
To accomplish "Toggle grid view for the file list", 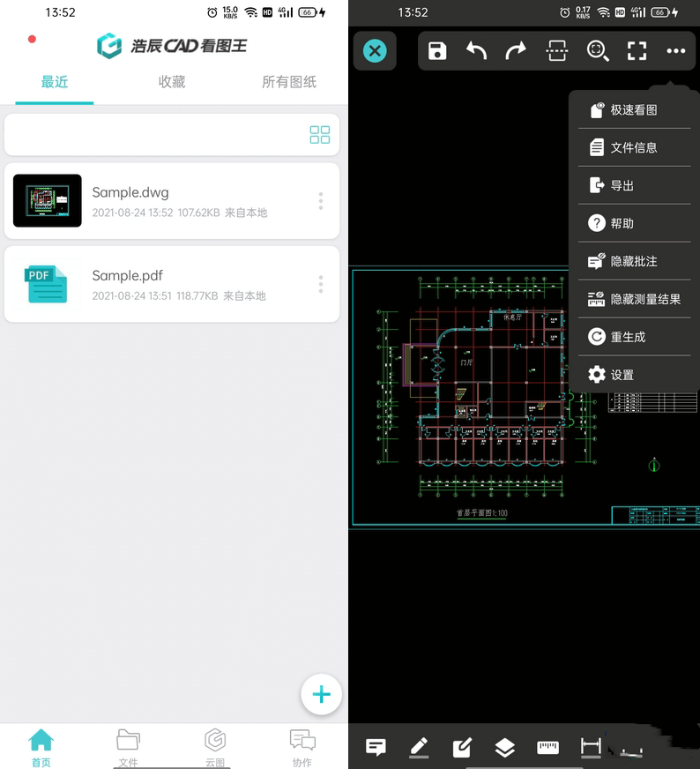I will click(319, 135).
